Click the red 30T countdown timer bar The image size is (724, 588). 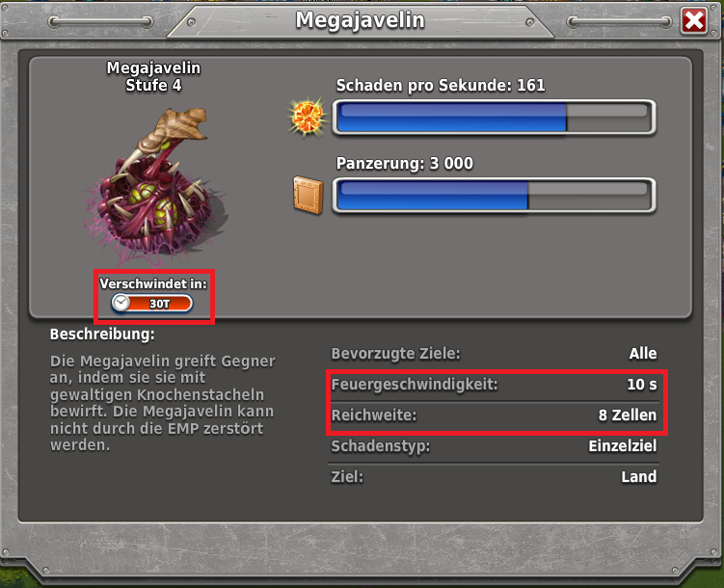pos(152,304)
